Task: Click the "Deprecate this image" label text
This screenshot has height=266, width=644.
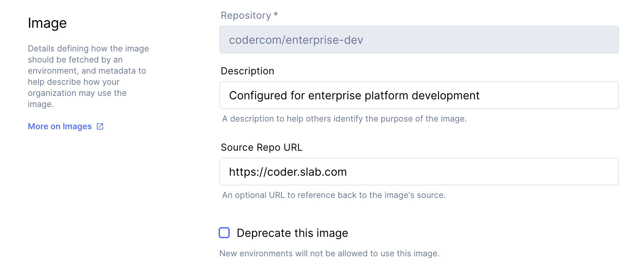Action: tap(292, 233)
